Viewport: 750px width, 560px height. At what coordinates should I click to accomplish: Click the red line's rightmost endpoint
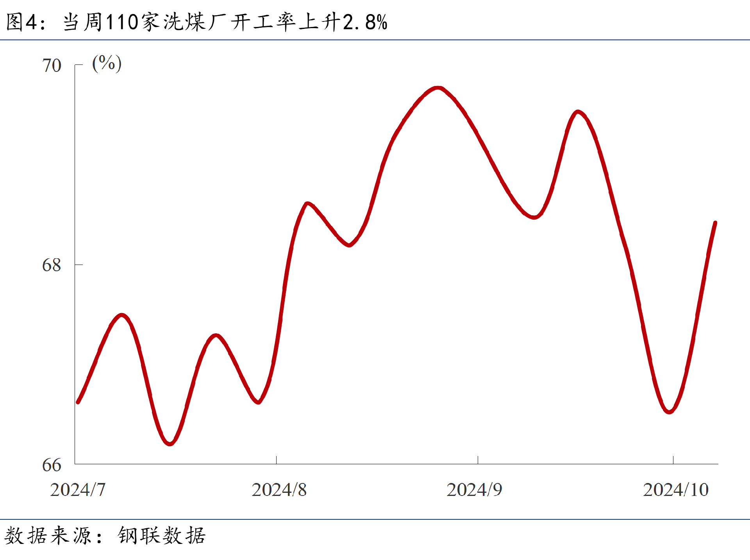point(715,223)
